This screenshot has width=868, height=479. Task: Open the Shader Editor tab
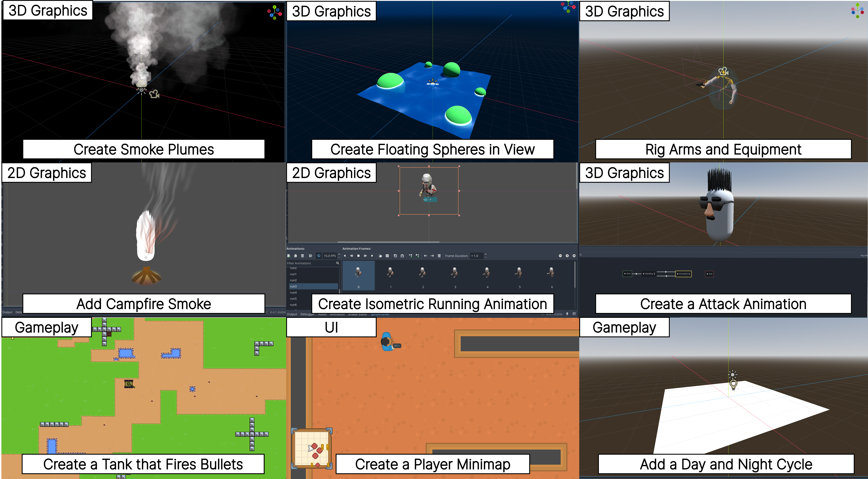pyautogui.click(x=358, y=314)
